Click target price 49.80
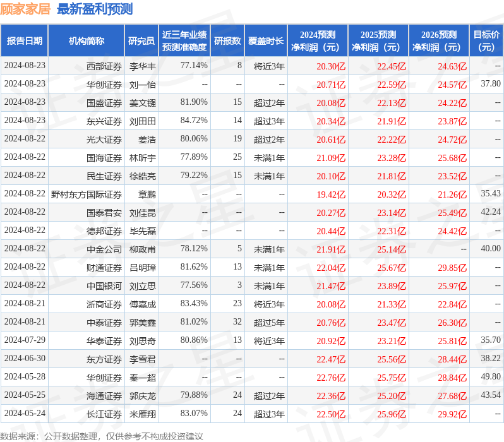Image resolution: width=504 pixels, height=442 pixels. click(x=491, y=377)
